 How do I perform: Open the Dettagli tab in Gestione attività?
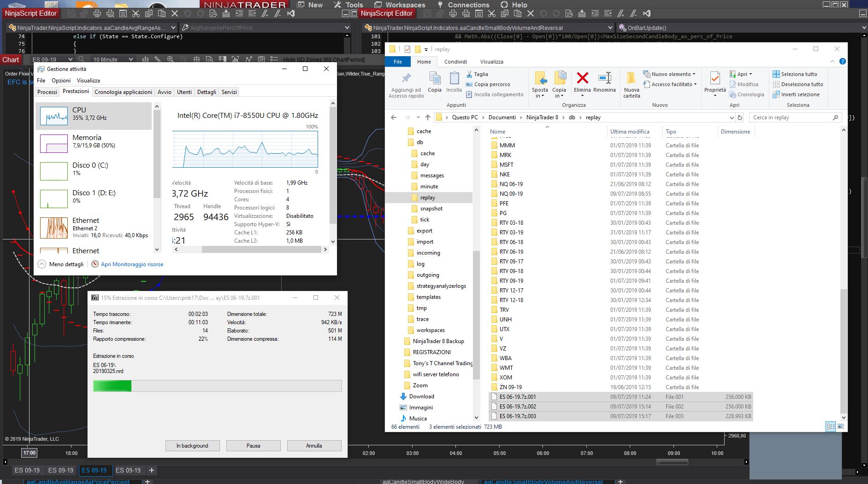[207, 92]
